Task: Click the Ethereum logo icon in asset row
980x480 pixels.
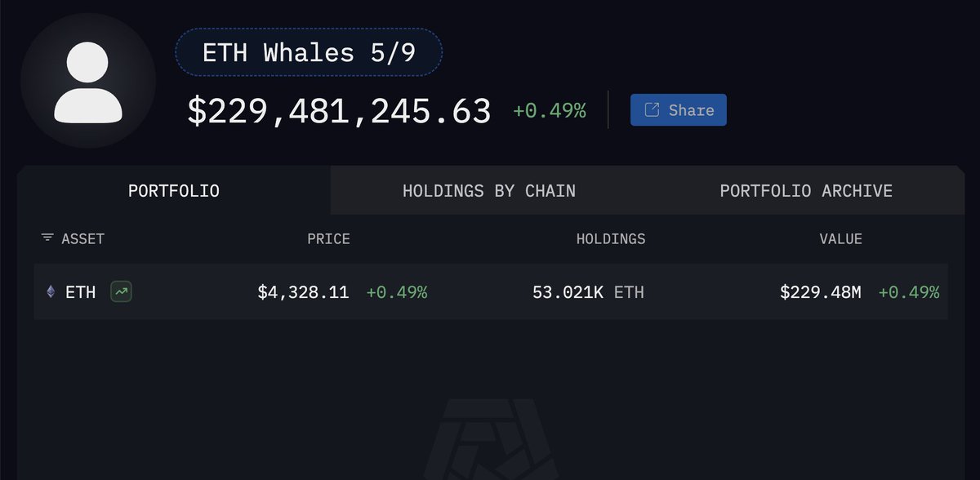Action: click(51, 291)
